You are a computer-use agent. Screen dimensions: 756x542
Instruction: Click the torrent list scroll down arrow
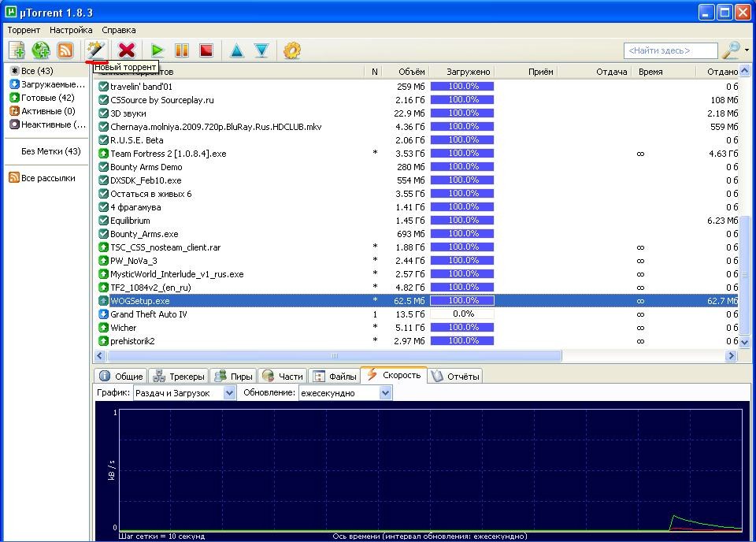click(744, 342)
